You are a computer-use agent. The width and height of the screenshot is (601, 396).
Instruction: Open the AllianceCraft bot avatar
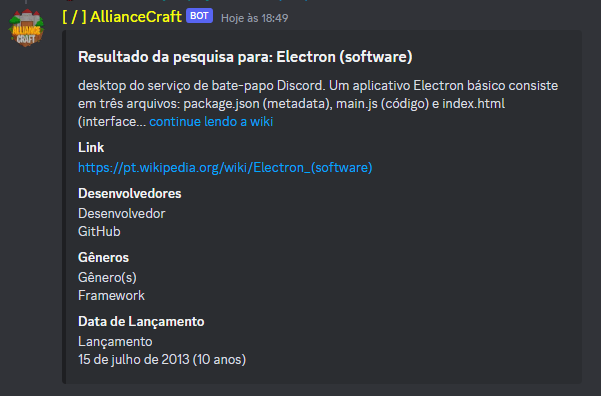26,28
